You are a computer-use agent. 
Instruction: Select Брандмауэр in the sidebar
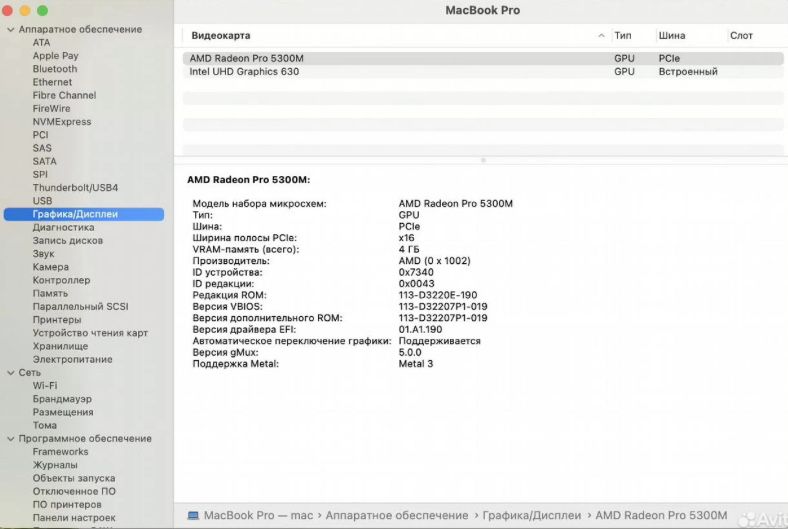click(x=62, y=399)
